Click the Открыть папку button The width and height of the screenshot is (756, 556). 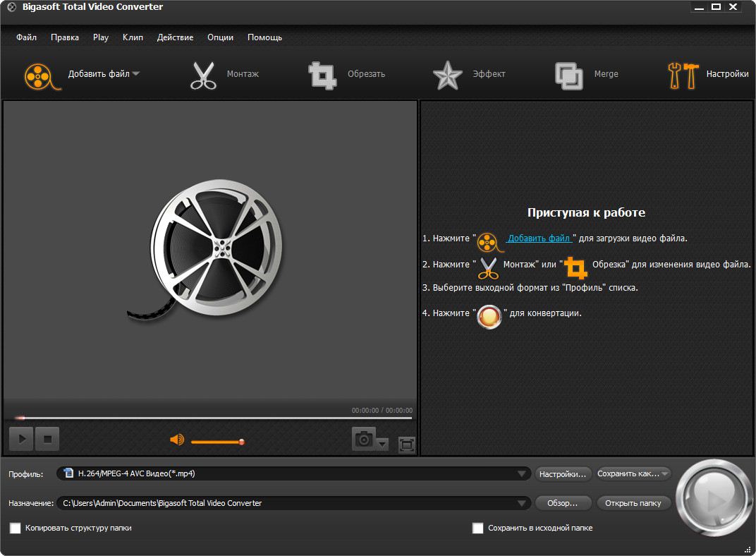tap(633, 503)
